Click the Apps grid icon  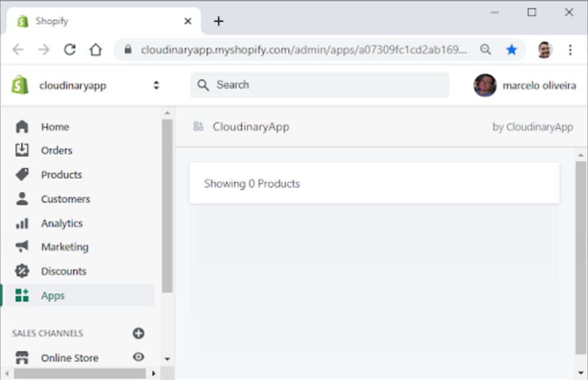(x=22, y=295)
